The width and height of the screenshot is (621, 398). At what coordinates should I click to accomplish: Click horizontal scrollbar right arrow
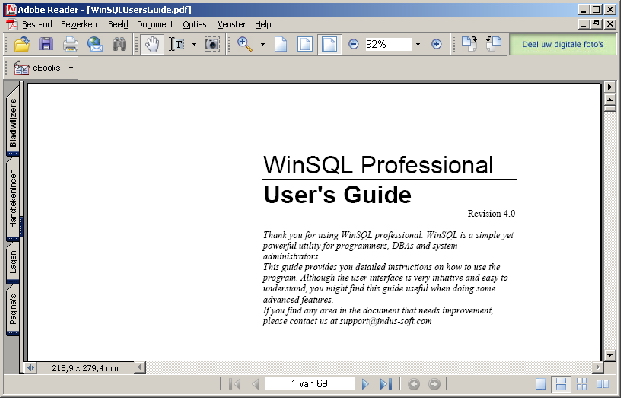coord(598,368)
